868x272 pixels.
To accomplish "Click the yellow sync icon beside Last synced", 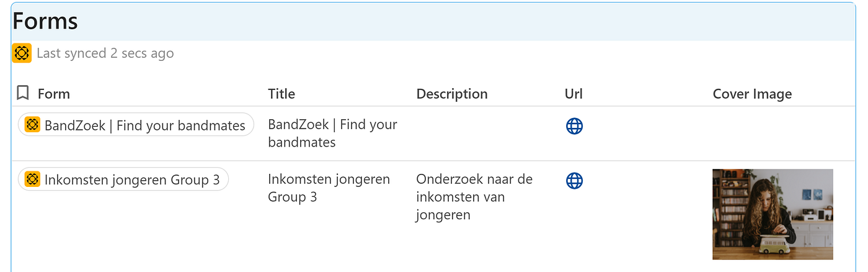I will (22, 53).
